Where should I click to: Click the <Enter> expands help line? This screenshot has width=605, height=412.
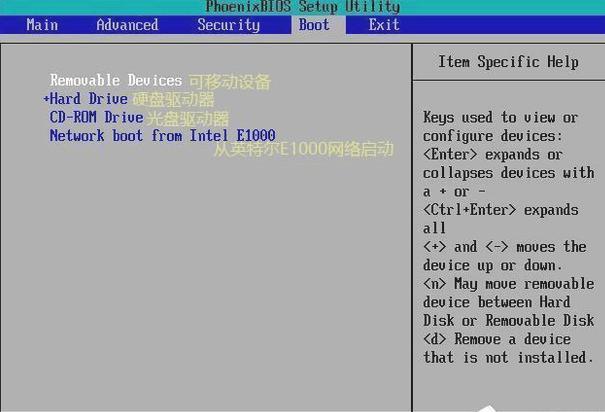coord(493,155)
